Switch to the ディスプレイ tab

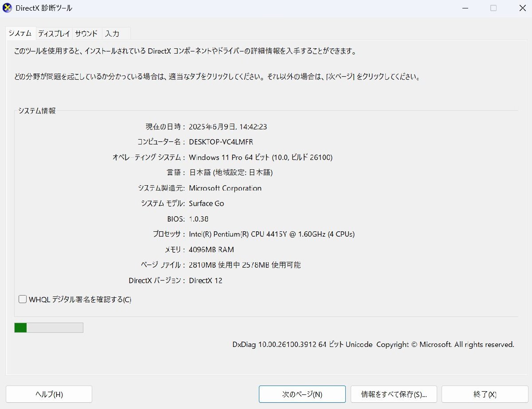[54, 34]
